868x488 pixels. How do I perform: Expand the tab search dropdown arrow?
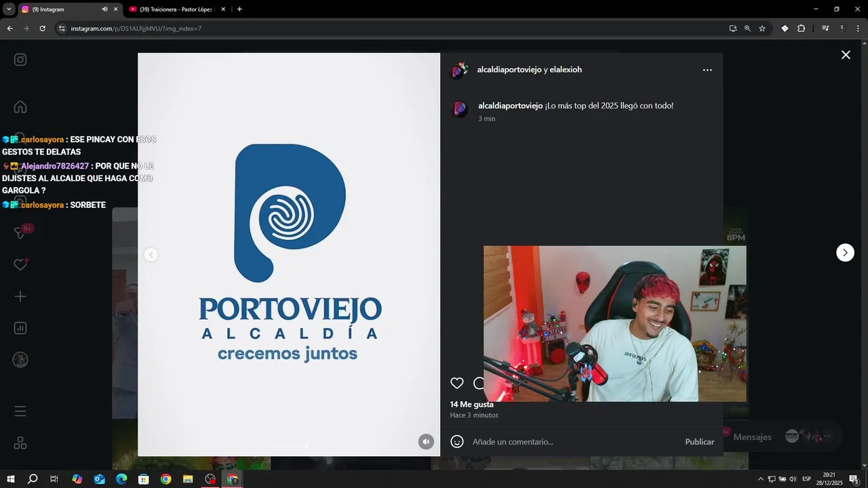tap(9, 9)
